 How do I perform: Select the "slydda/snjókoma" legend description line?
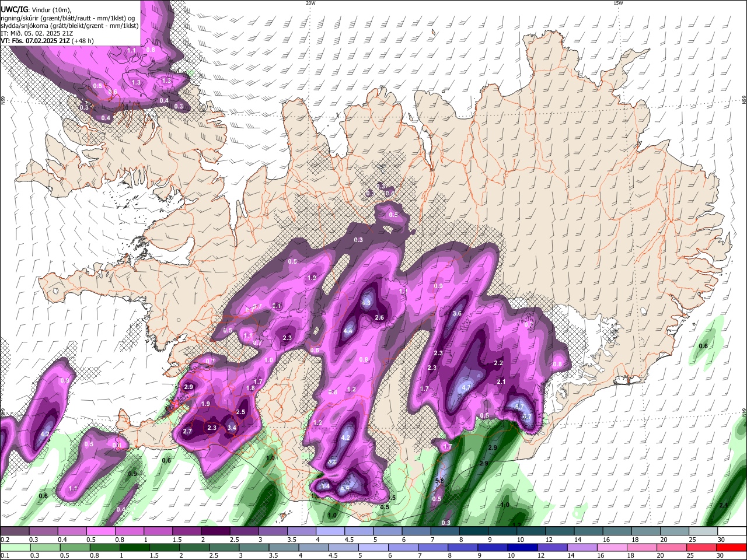coord(69,26)
